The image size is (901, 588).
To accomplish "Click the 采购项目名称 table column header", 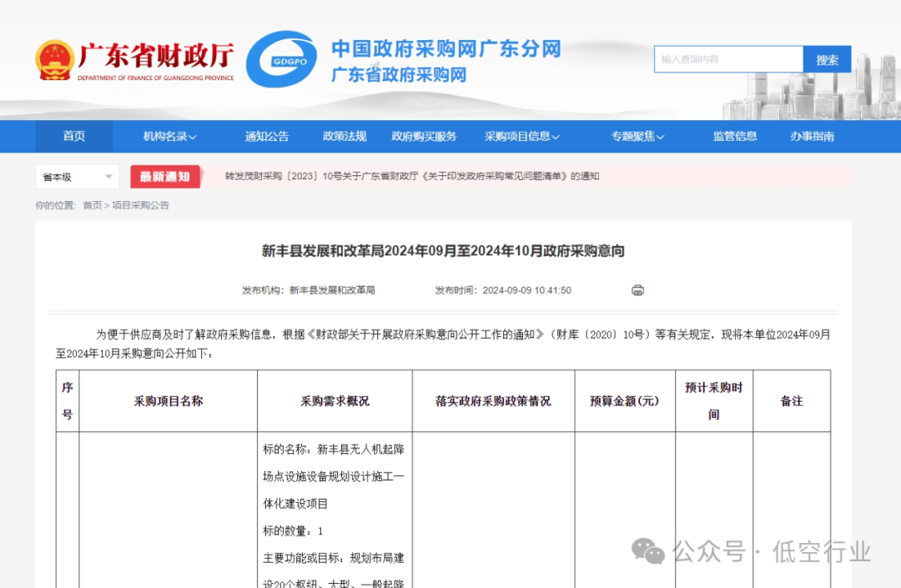I will pos(169,401).
